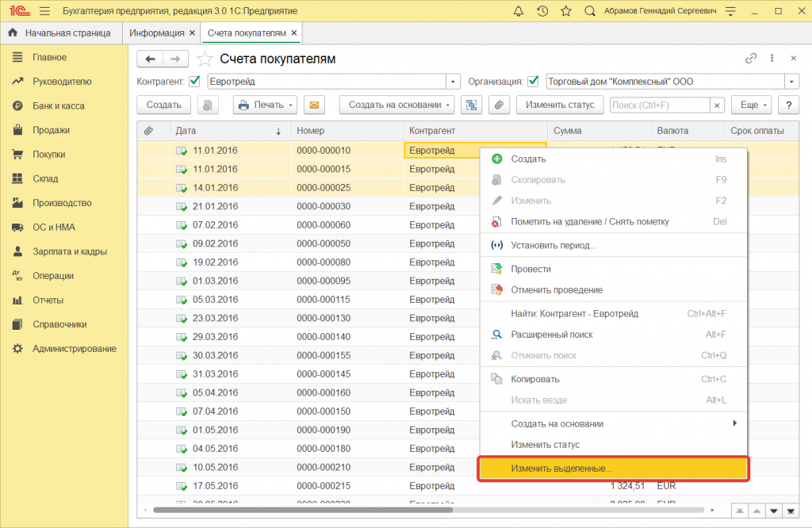Uncheck the Организация filter checkbox

[534, 81]
